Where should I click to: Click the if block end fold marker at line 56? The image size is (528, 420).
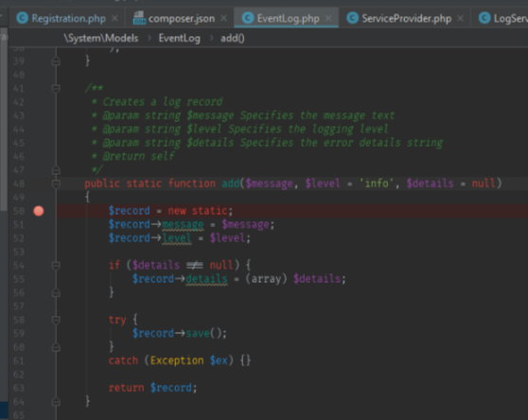coord(56,292)
